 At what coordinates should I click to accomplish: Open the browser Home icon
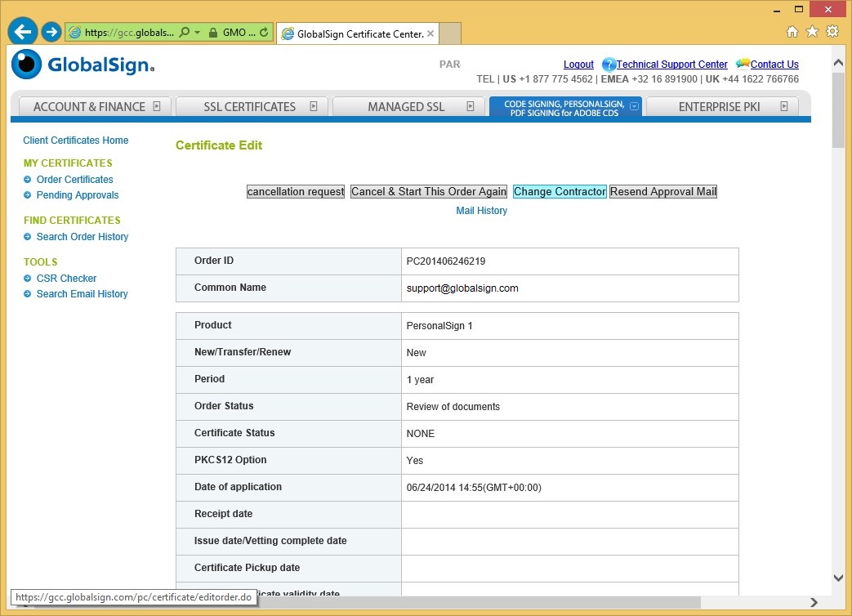[792, 32]
